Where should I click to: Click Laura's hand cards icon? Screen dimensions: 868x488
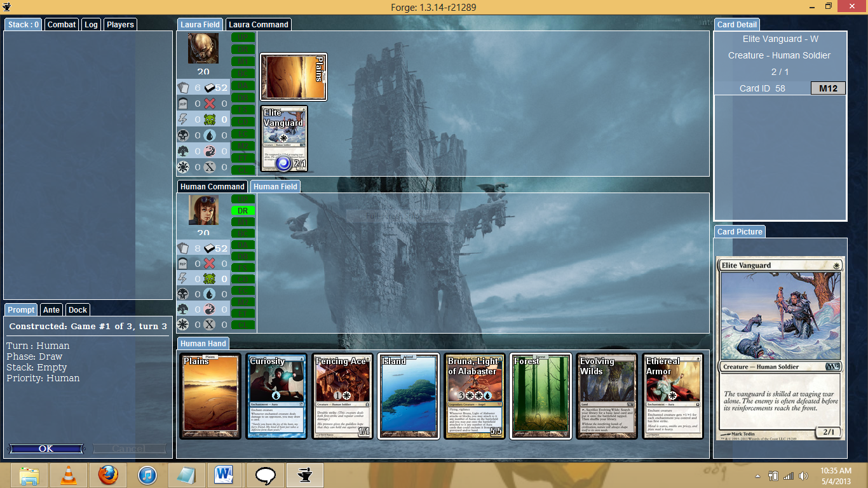pos(183,88)
